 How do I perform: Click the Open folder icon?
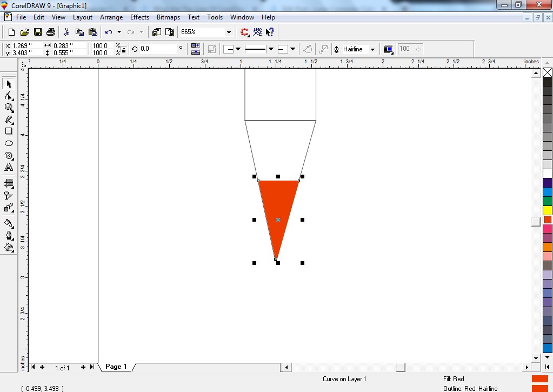[x=24, y=32]
